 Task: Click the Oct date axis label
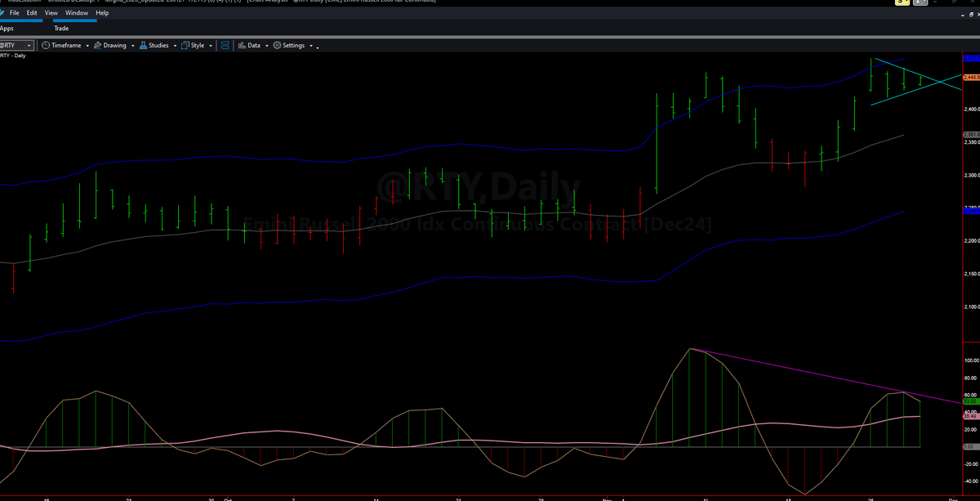pyautogui.click(x=226, y=498)
